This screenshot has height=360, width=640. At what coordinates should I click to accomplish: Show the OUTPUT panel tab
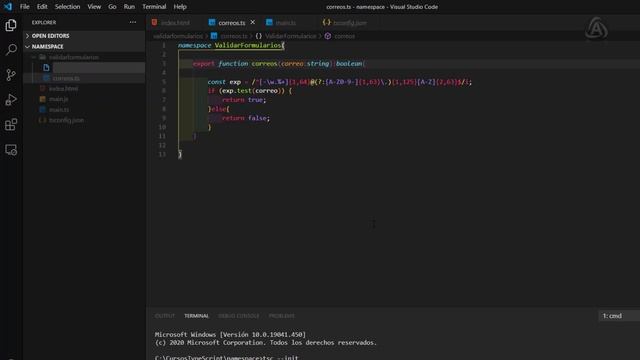click(165, 316)
